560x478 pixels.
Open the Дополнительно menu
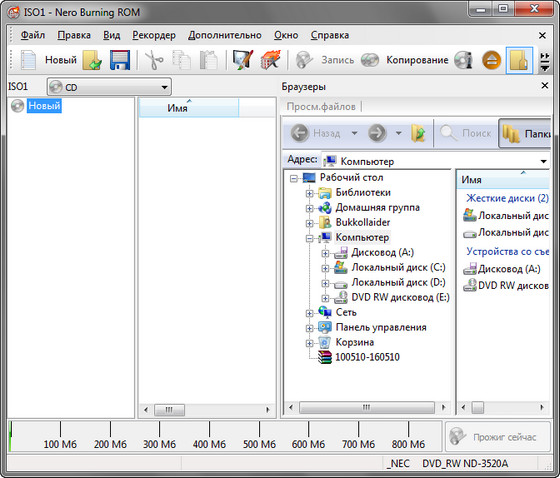tap(225, 35)
